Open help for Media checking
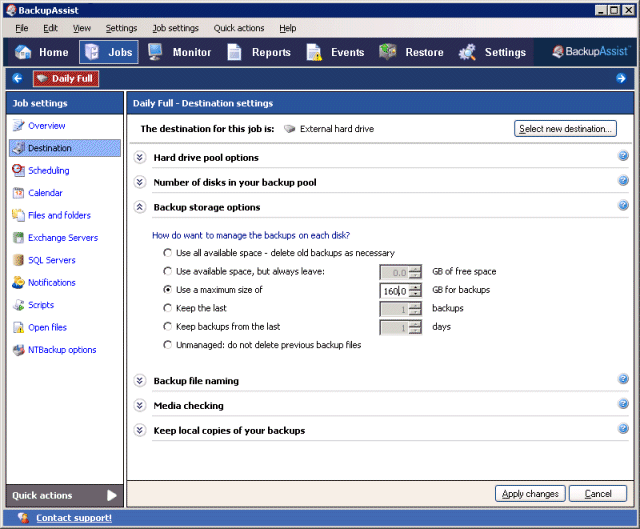640x529 pixels. (x=623, y=404)
